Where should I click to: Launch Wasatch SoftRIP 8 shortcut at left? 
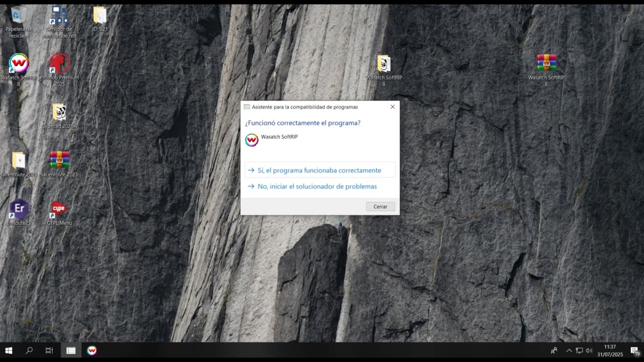coord(19,70)
